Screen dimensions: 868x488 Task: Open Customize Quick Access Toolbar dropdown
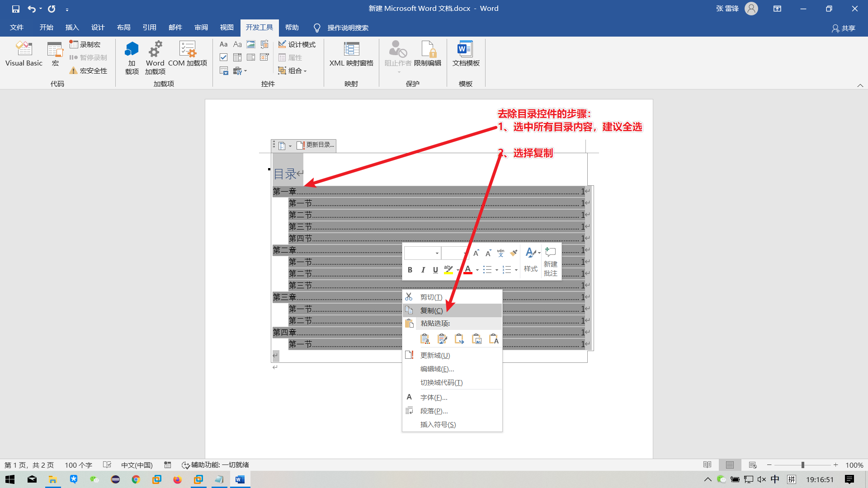[67, 9]
